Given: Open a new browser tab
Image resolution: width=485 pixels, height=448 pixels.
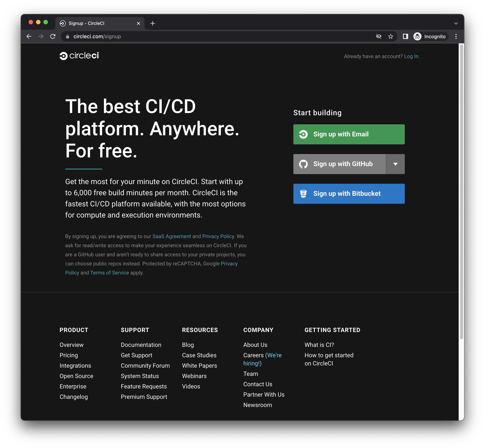Looking at the screenshot, I should point(152,23).
